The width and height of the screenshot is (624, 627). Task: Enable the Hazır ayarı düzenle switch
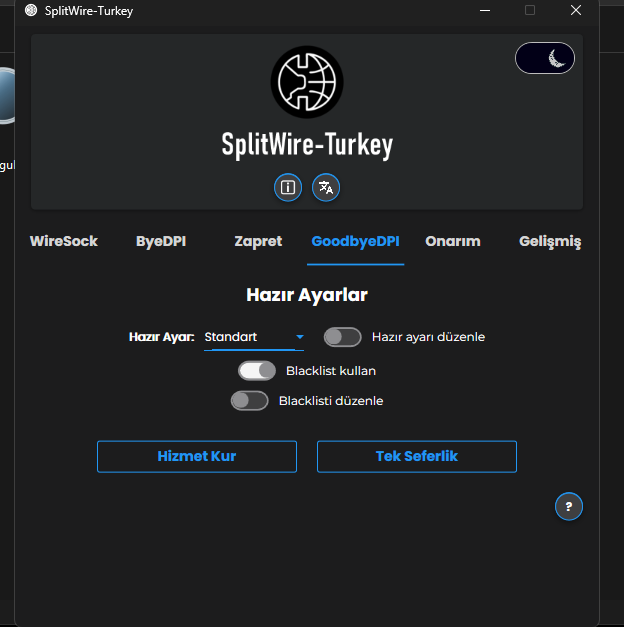click(x=342, y=337)
